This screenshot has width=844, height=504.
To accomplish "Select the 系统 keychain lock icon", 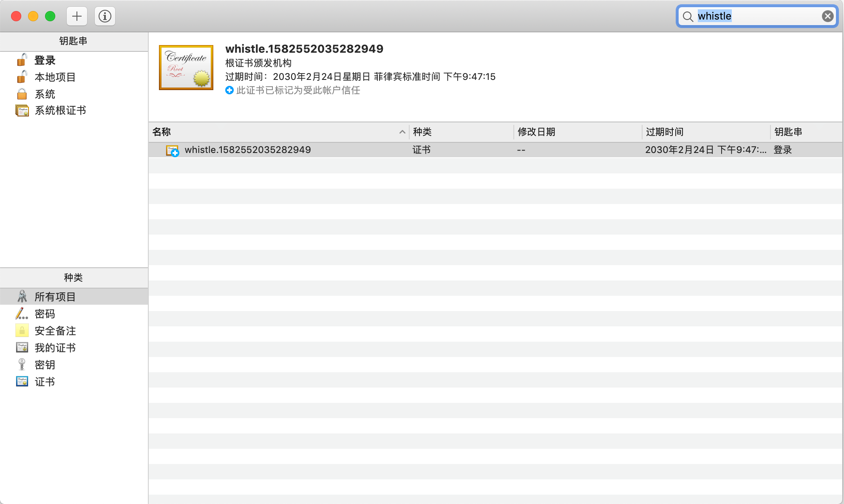I will pyautogui.click(x=22, y=94).
